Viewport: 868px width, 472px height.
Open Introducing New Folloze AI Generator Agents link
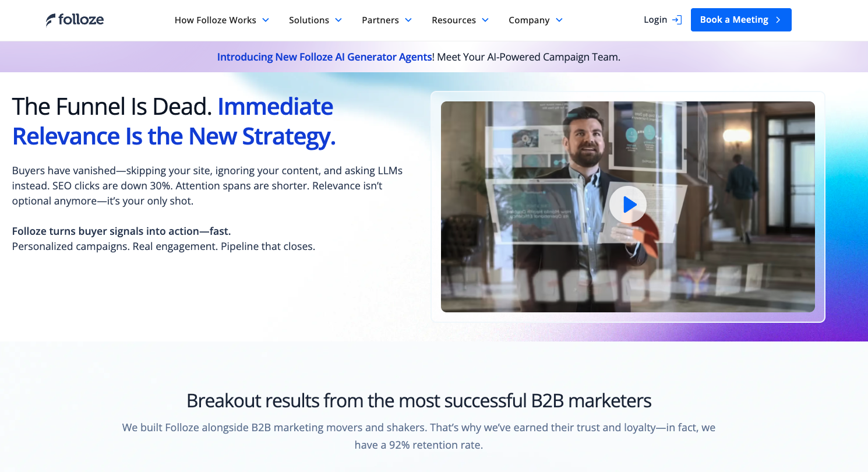324,57
